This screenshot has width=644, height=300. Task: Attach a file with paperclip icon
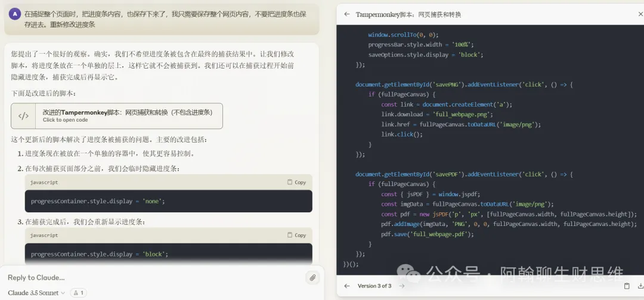click(x=312, y=278)
